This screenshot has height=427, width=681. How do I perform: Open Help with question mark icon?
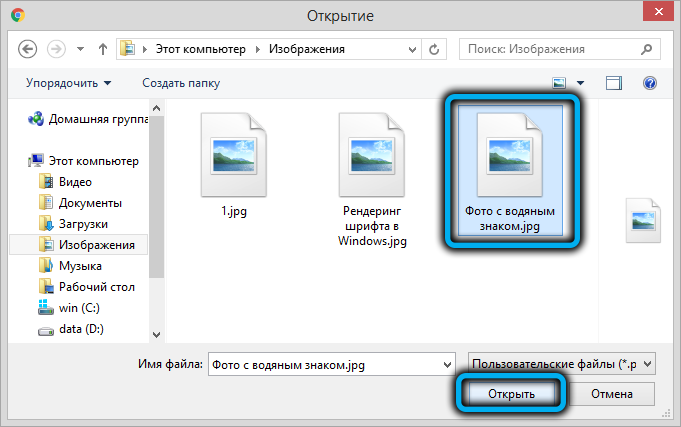tap(650, 83)
